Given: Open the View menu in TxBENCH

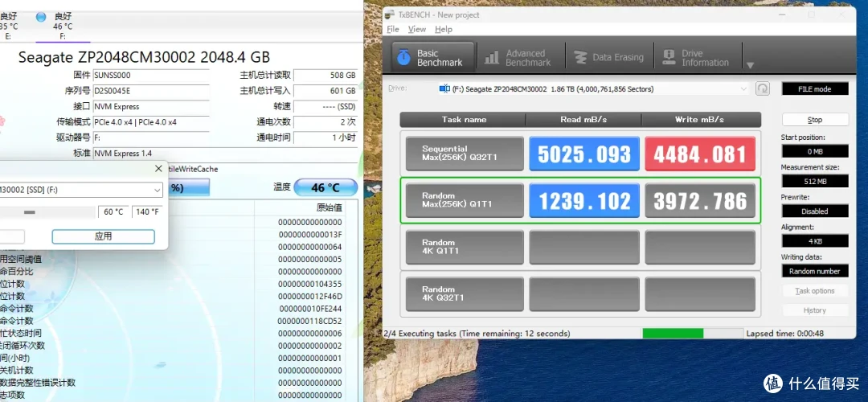Looking at the screenshot, I should coord(417,30).
